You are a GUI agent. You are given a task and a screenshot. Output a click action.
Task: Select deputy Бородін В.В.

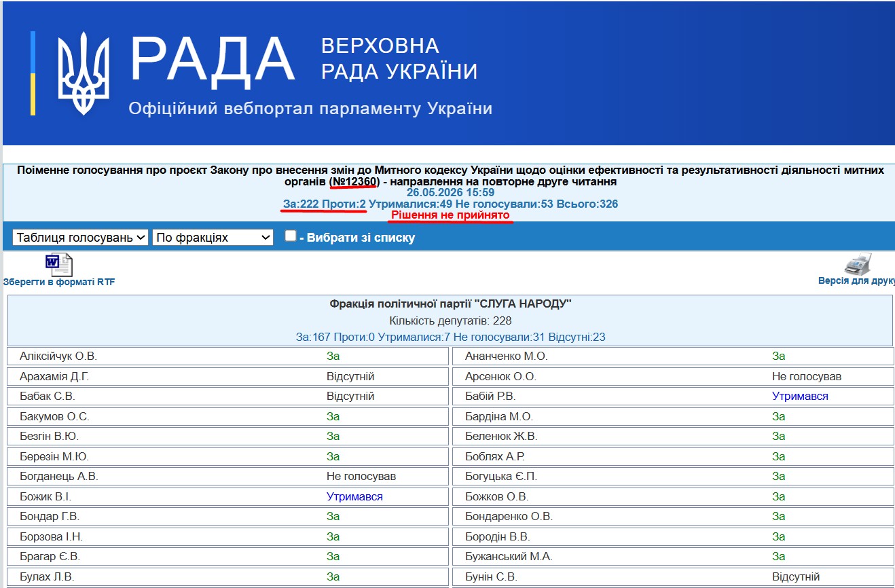[x=497, y=536]
